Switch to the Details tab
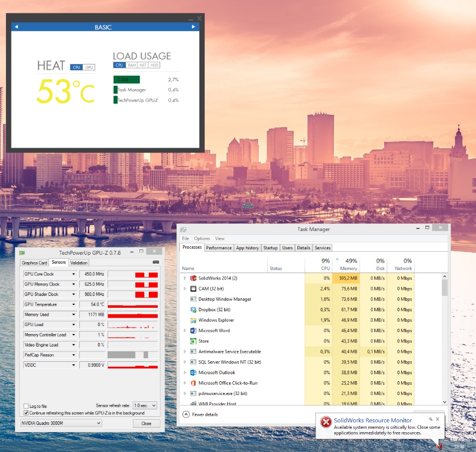The height and width of the screenshot is (452, 476). 303,248
